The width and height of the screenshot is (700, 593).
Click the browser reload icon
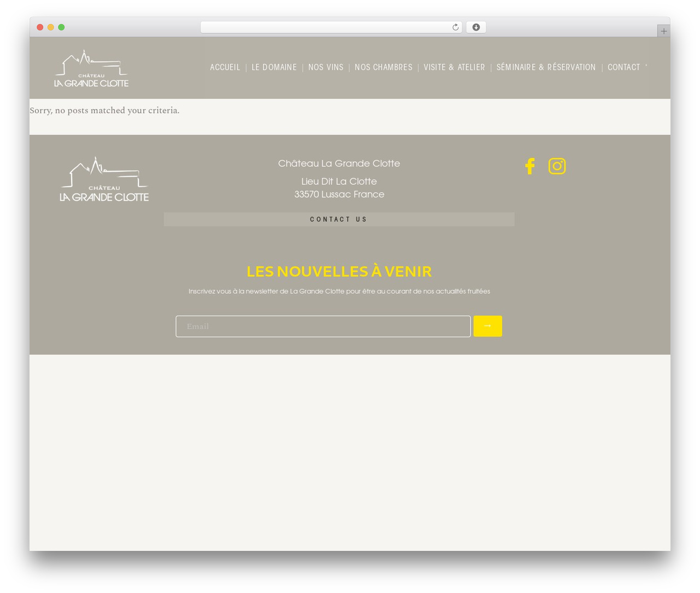point(455,27)
